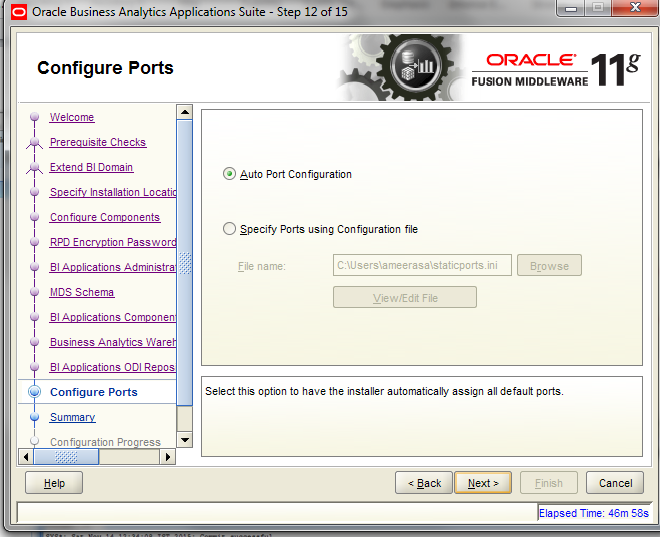This screenshot has height=537, width=660.
Task: Click the File name text field
Action: pos(422,265)
